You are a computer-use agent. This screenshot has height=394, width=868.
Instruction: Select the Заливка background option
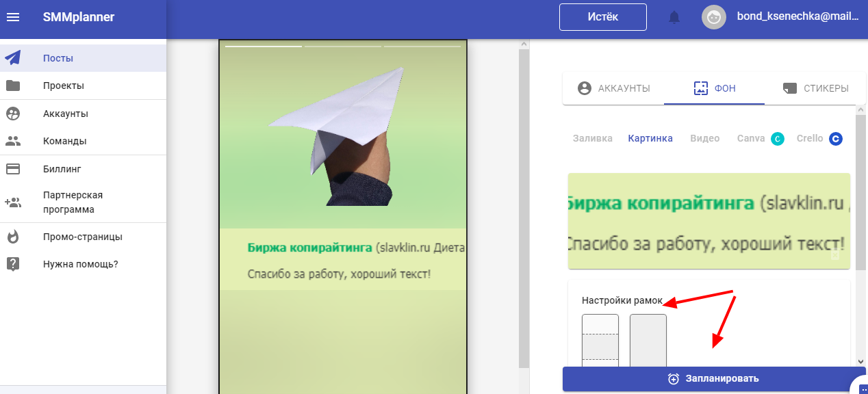pos(592,138)
